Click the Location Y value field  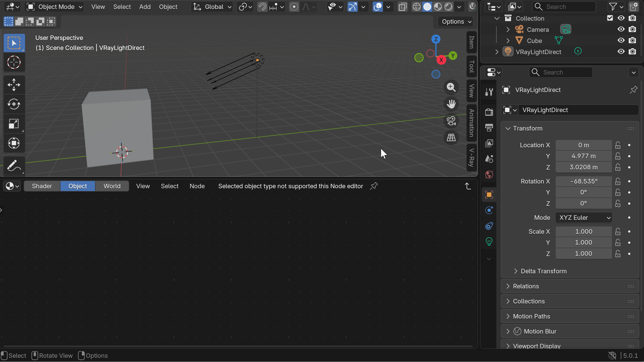click(x=584, y=156)
